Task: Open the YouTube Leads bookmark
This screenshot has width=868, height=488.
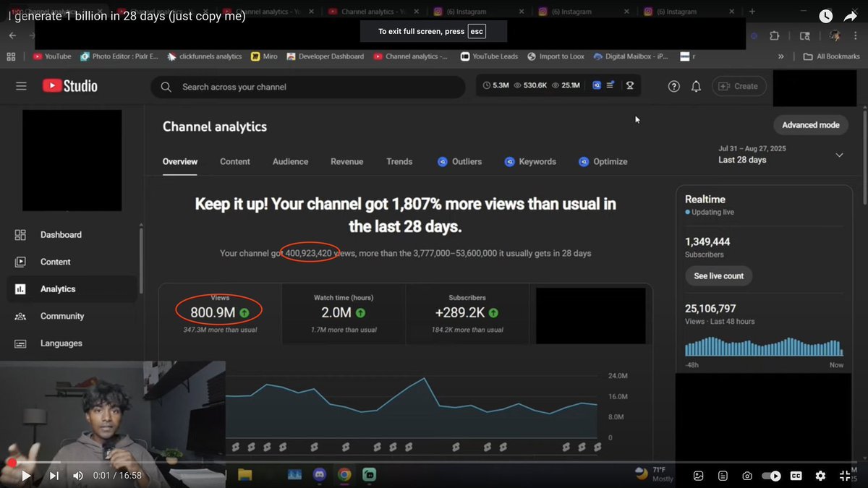Action: tap(489, 56)
